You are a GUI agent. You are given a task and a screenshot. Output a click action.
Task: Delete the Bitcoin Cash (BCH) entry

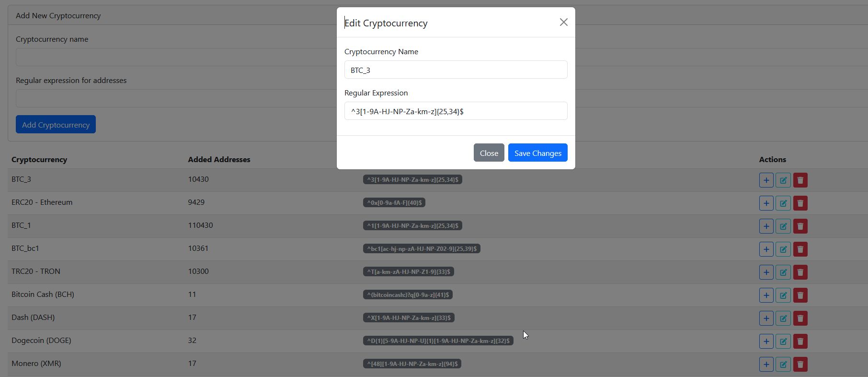pos(800,295)
